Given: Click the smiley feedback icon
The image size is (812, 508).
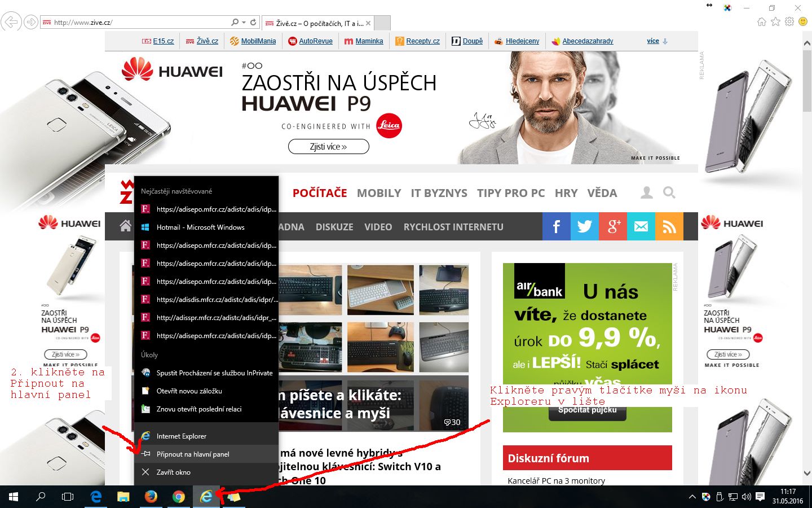Looking at the screenshot, I should (803, 22).
